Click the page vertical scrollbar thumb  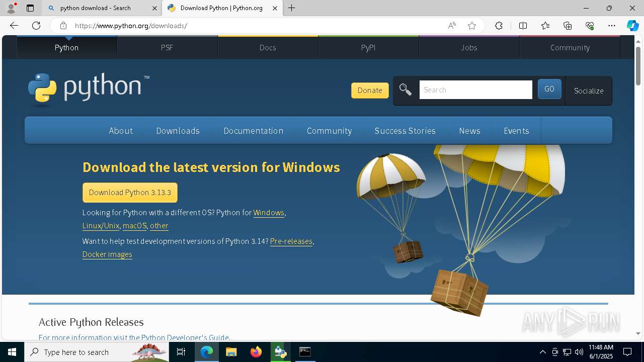pos(638,65)
